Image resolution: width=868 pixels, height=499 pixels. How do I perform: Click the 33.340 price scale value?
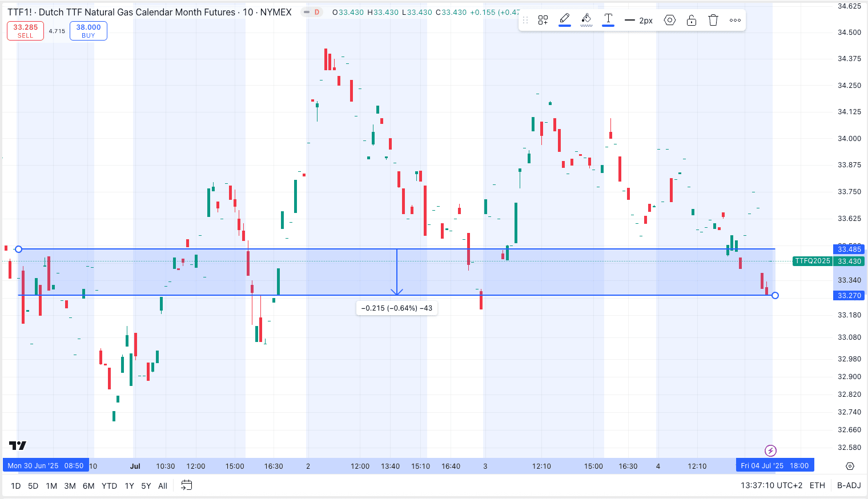849,280
